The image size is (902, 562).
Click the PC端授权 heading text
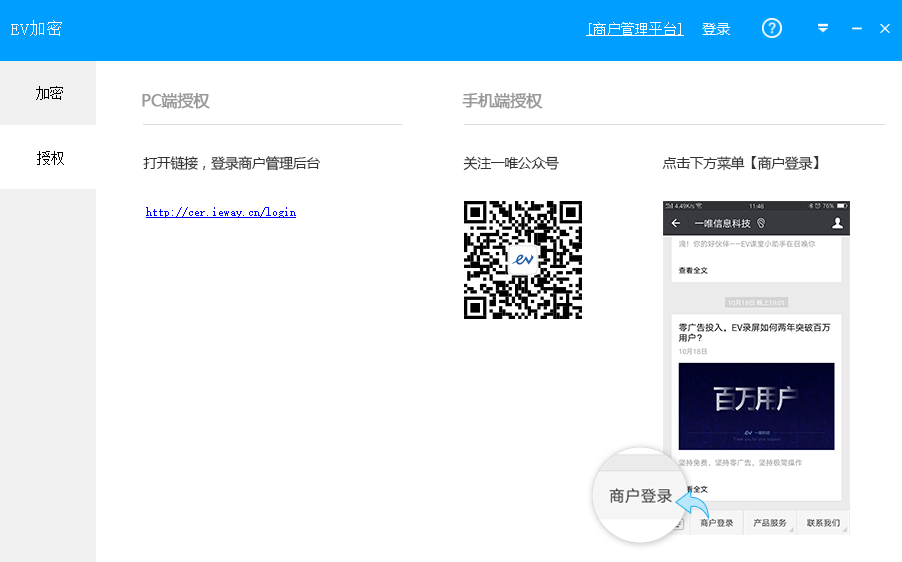point(175,101)
